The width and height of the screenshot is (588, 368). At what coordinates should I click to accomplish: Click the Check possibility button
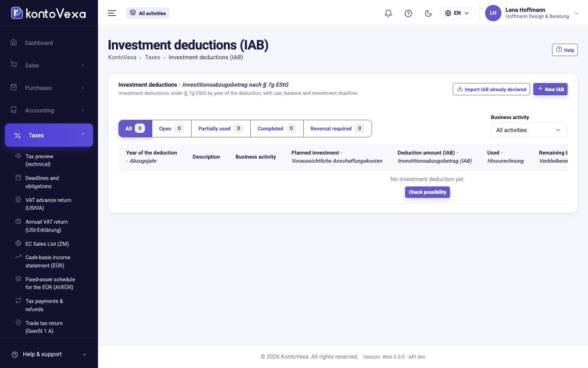[428, 192]
